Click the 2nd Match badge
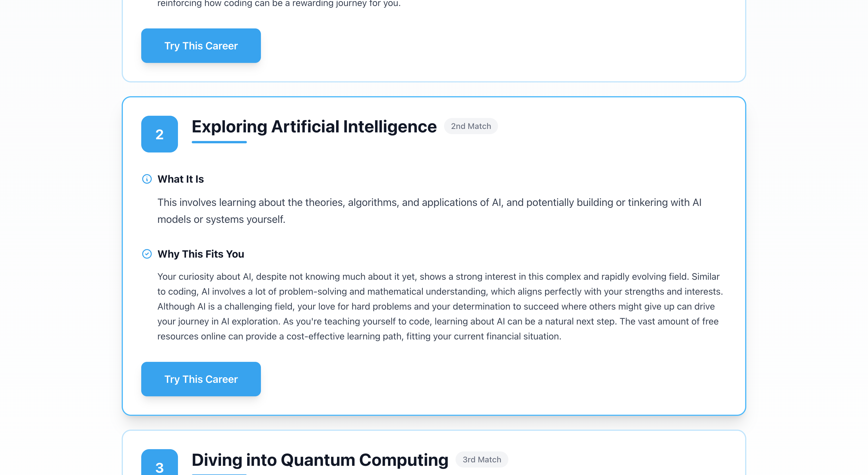The height and width of the screenshot is (475, 868). point(471,126)
